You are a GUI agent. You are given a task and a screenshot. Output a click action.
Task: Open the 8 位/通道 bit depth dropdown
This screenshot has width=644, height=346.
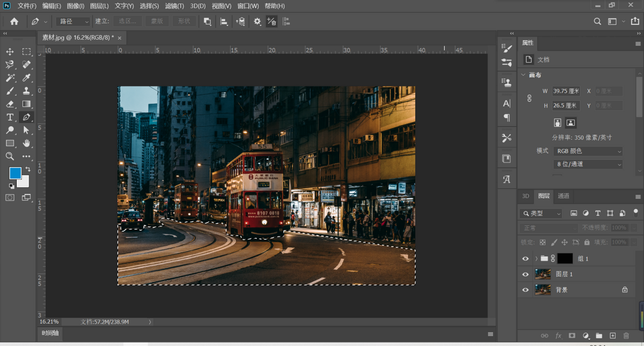coord(588,164)
